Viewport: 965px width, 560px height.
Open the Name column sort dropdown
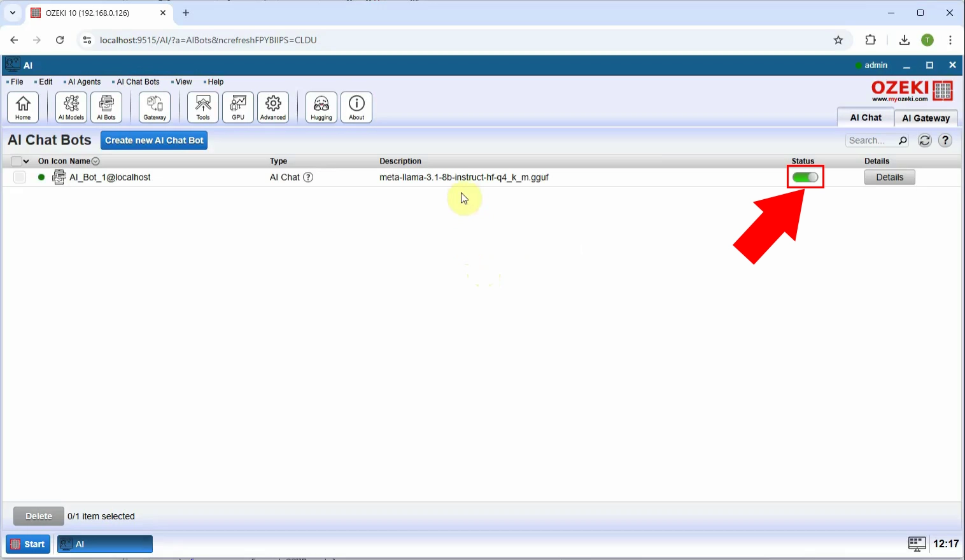click(95, 161)
